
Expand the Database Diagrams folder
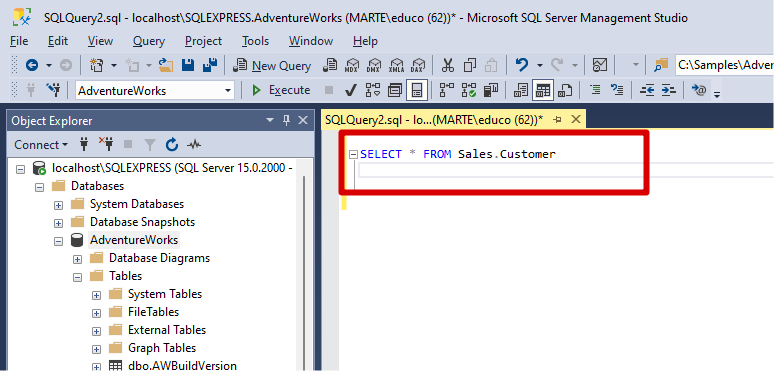click(77, 259)
